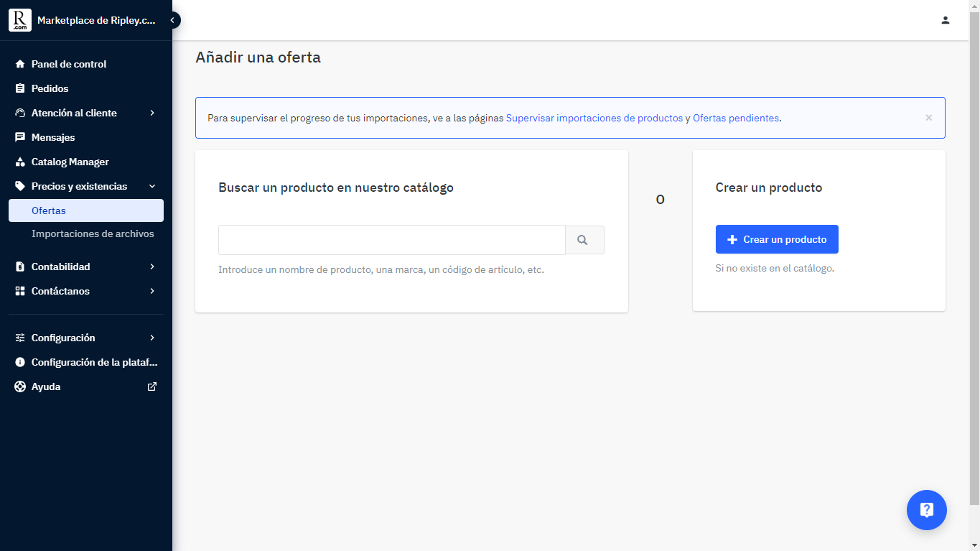Click the Añadir una oferta heading
The image size is (980, 551).
pyautogui.click(x=258, y=57)
